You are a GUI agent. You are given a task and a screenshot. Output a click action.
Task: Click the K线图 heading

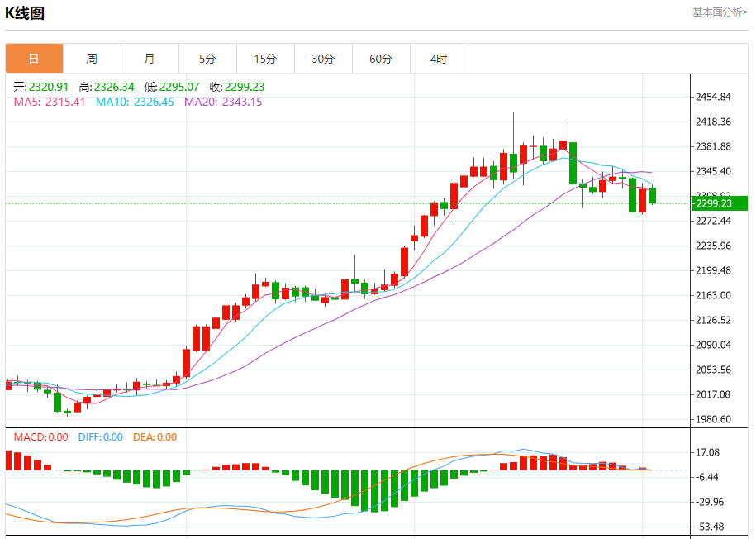pyautogui.click(x=25, y=13)
